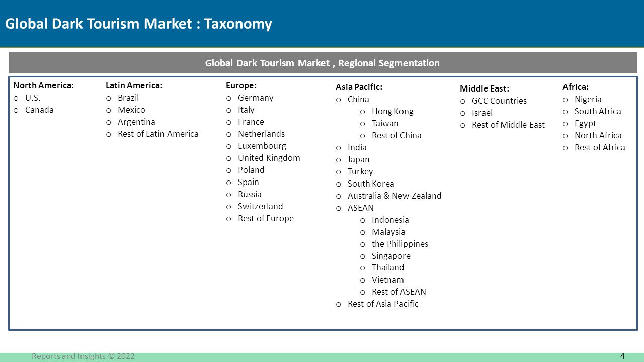Select 'Italy' in the Europe list
644x362 pixels.
tap(246, 110)
